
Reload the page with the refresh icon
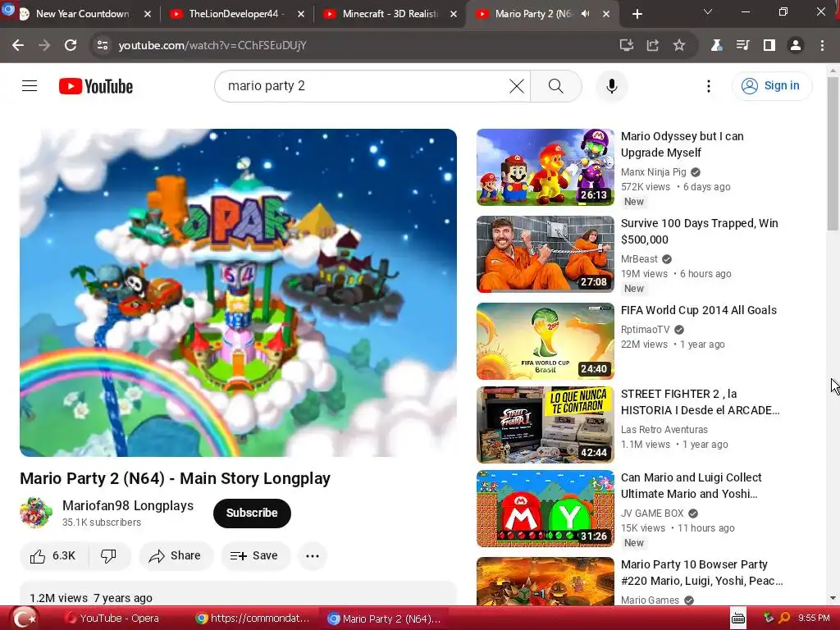pyautogui.click(x=71, y=46)
